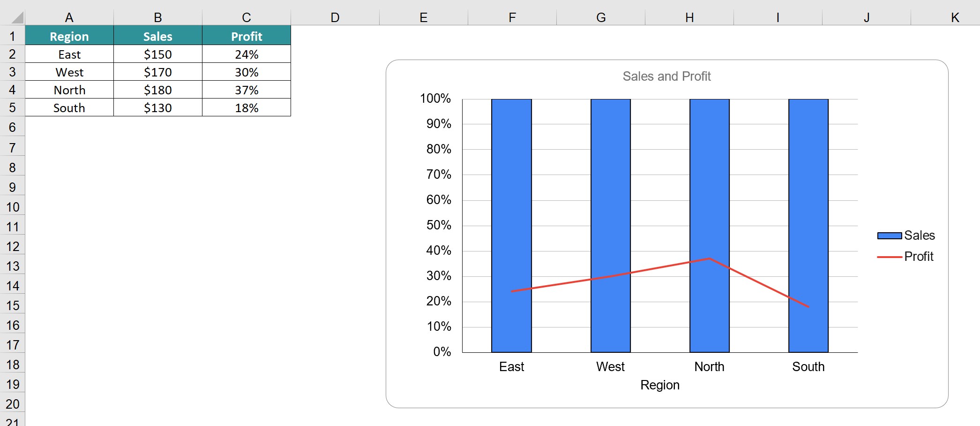This screenshot has height=426, width=980.
Task: Select column H header
Action: point(689,18)
